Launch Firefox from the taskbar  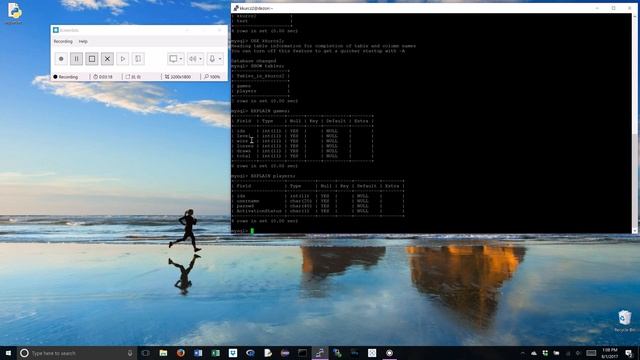(x=181, y=353)
